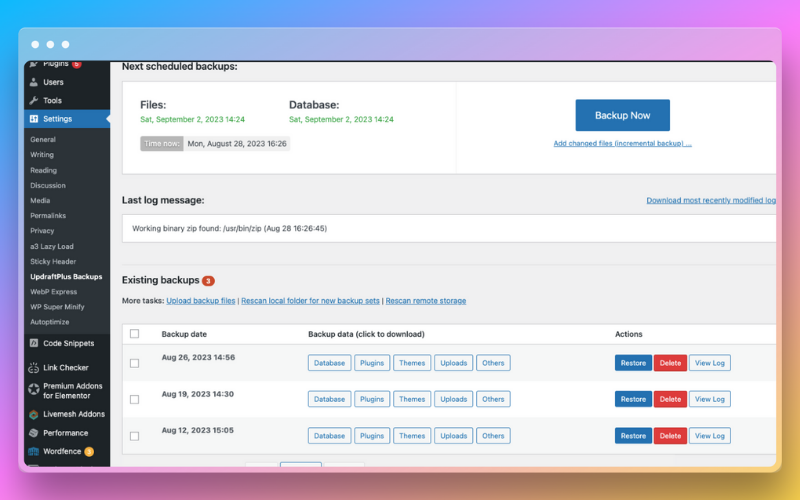The image size is (800, 500).
Task: Restore the Aug 26, 2023 backup
Action: [633, 363]
